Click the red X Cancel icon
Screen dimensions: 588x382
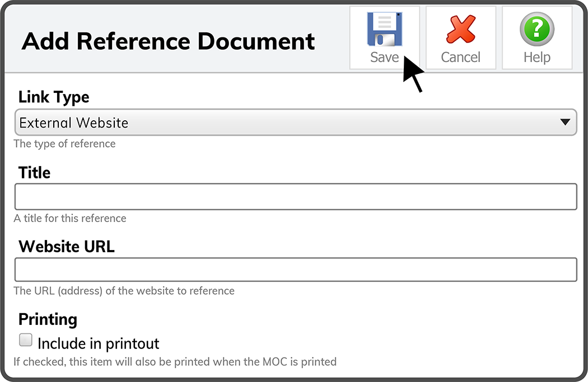coord(460,30)
